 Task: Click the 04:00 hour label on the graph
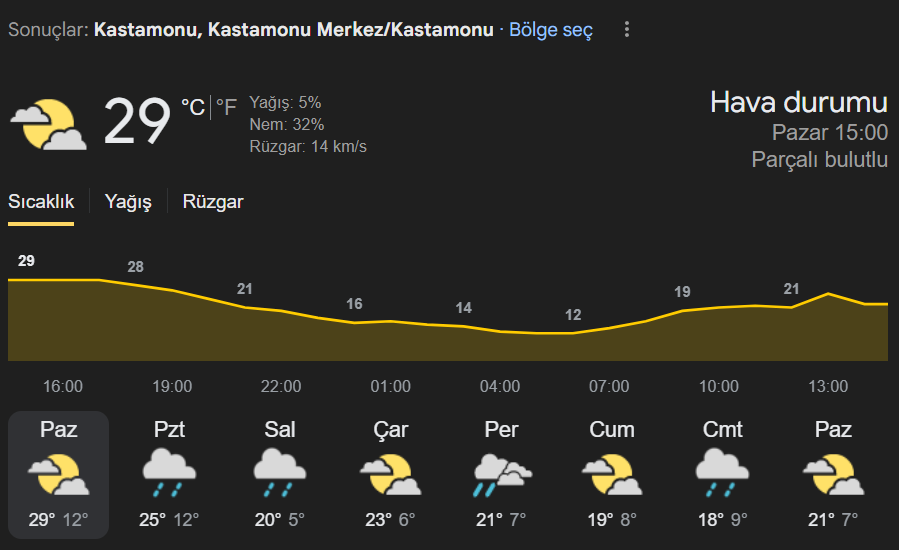pyautogui.click(x=500, y=387)
